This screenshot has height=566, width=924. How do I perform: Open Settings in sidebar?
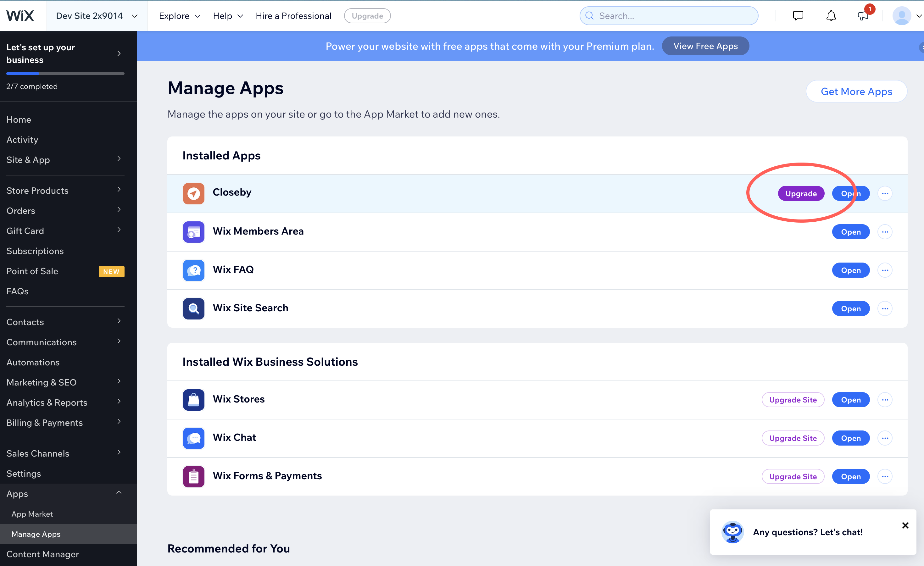[x=24, y=474]
